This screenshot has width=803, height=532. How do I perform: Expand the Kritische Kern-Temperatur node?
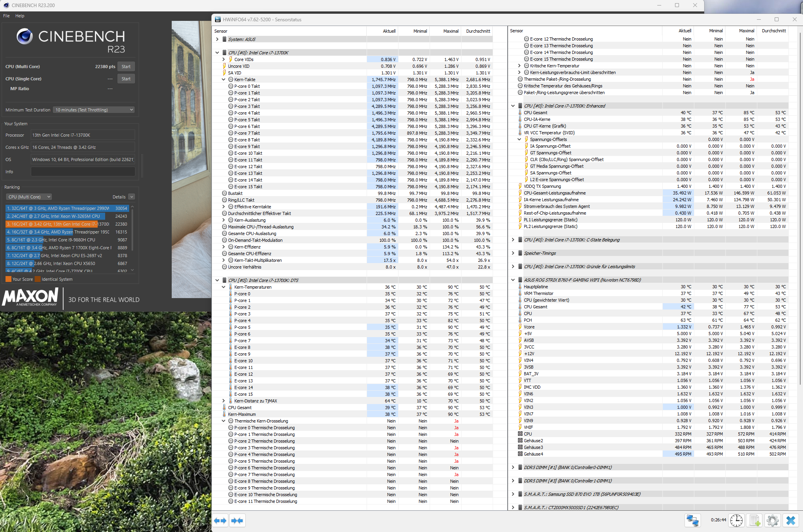(519, 66)
